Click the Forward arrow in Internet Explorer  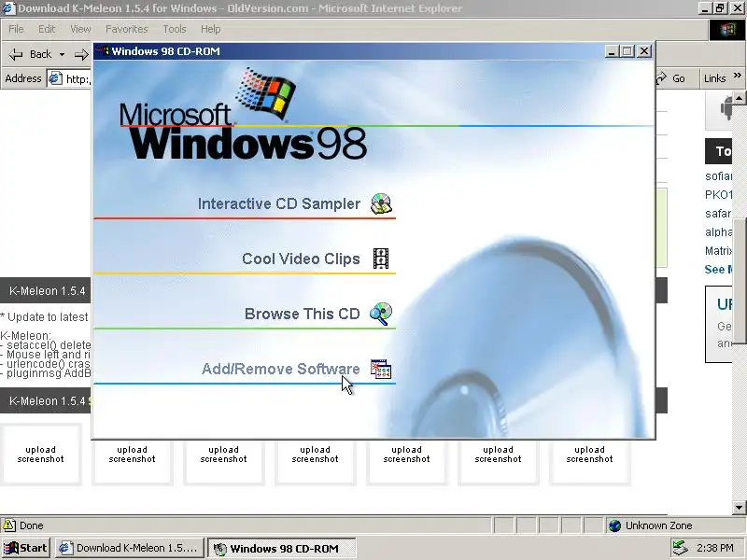82,55
